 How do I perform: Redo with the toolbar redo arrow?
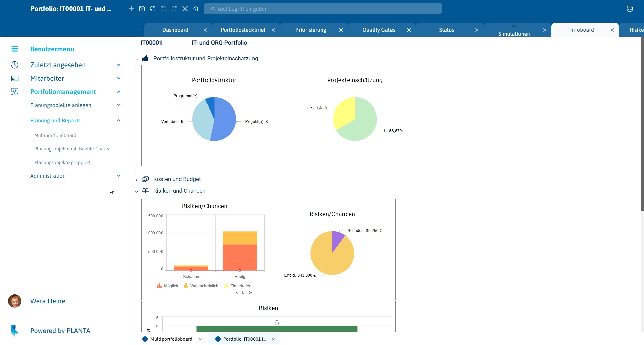[174, 9]
